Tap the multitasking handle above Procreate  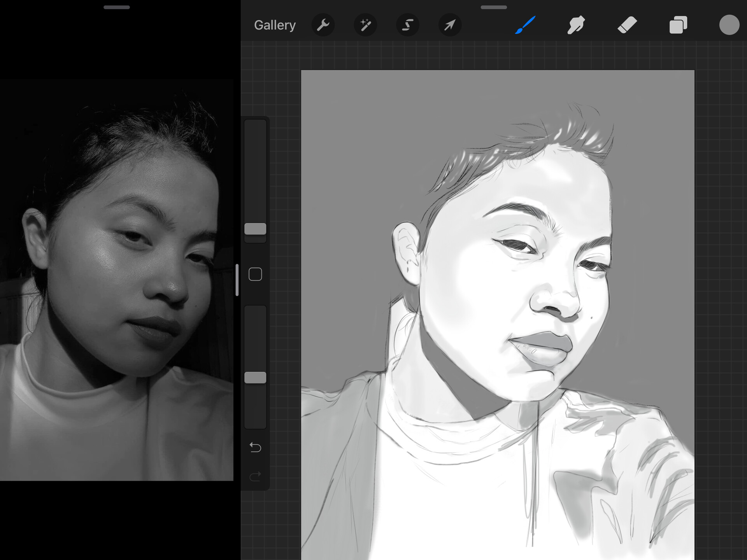(x=494, y=7)
